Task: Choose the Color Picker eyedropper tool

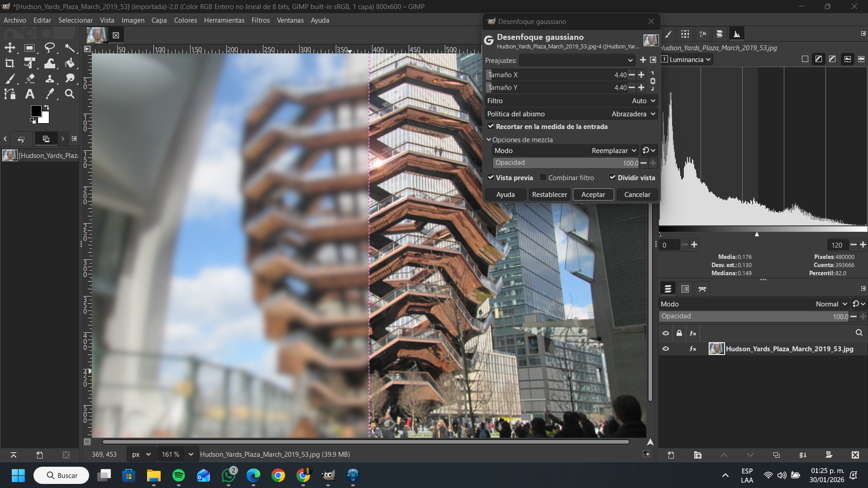Action: pos(50,94)
